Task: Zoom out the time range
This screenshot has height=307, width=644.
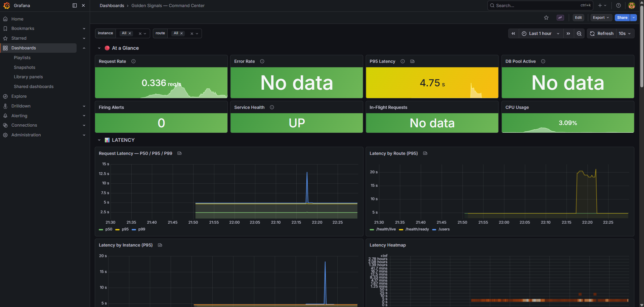Action: 579,34
